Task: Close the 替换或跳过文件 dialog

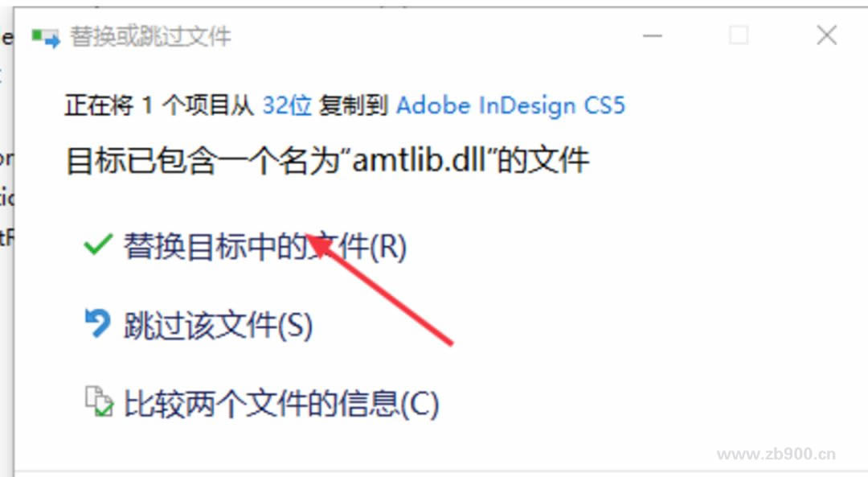Action: (826, 36)
